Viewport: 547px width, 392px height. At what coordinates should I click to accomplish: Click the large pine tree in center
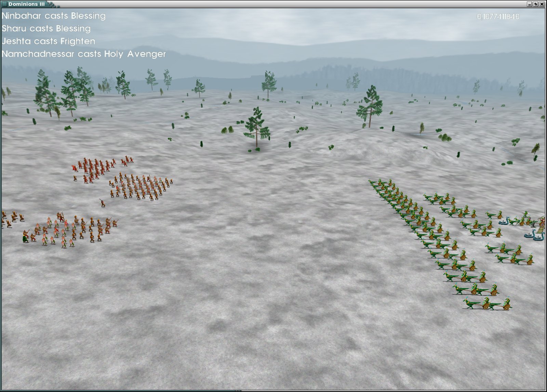click(256, 128)
